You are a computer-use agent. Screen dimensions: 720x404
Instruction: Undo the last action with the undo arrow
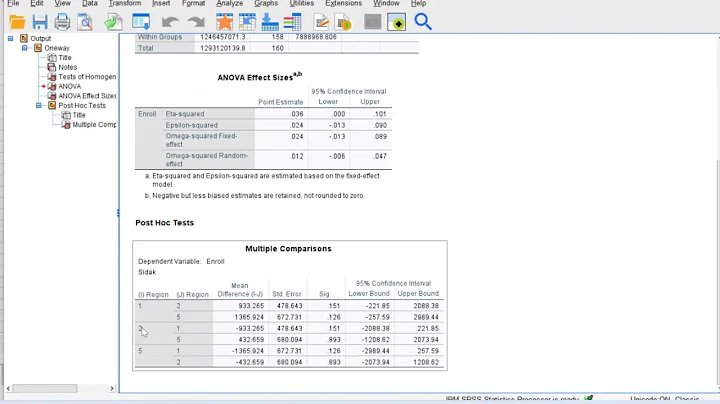pos(170,22)
